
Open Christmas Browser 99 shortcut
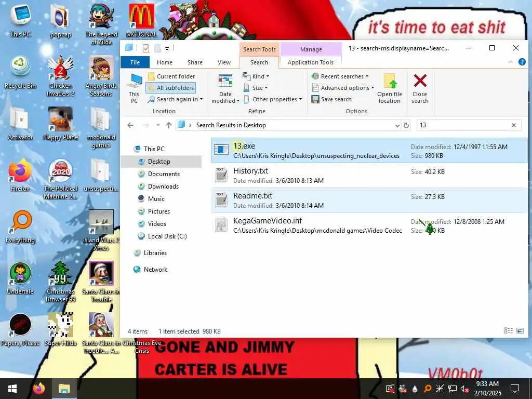60,282
